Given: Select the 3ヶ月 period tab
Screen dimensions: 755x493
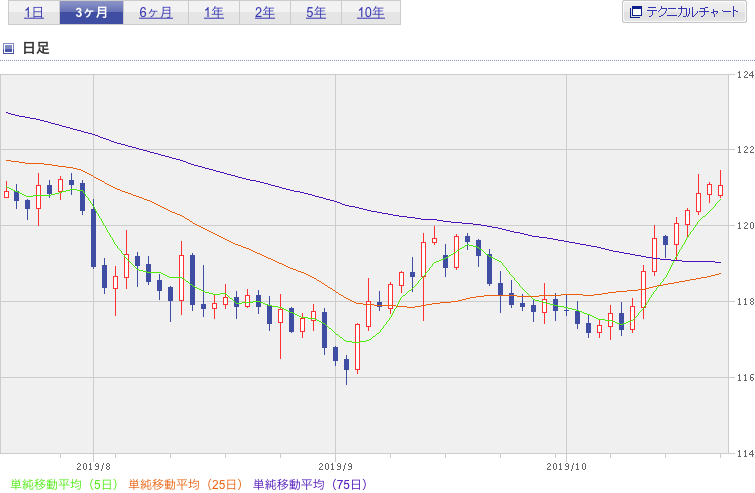Looking at the screenshot, I should coord(91,12).
